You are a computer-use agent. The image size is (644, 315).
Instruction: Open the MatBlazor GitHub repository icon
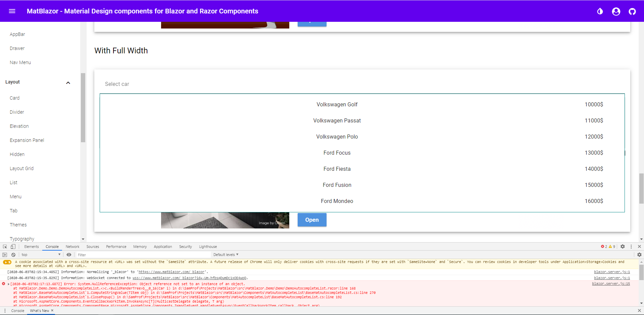(x=632, y=11)
